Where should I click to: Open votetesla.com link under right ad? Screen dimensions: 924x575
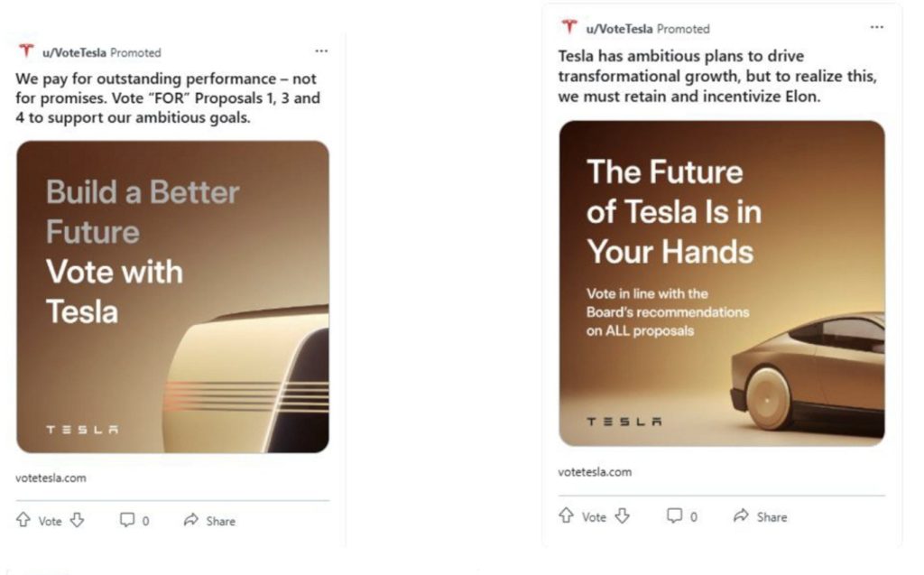tap(595, 471)
